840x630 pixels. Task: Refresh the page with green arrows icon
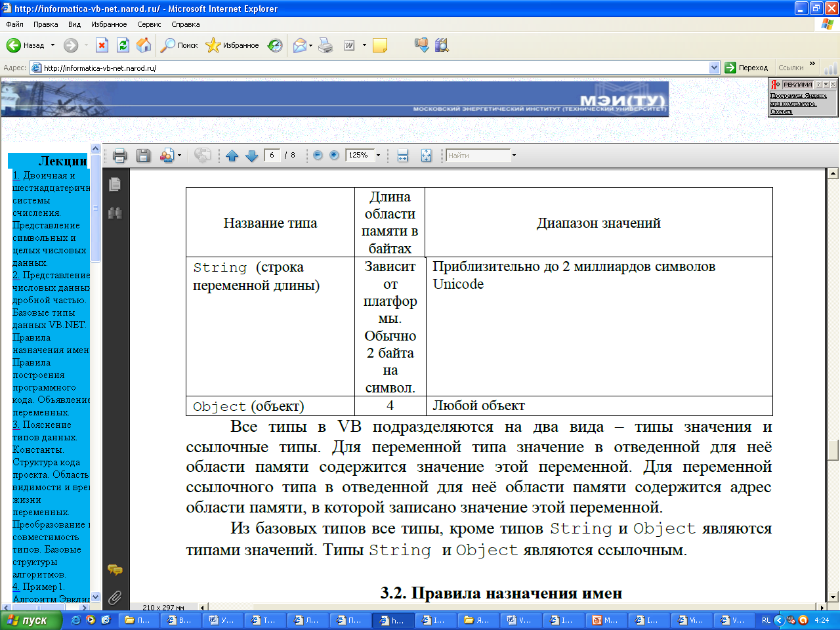(x=123, y=45)
